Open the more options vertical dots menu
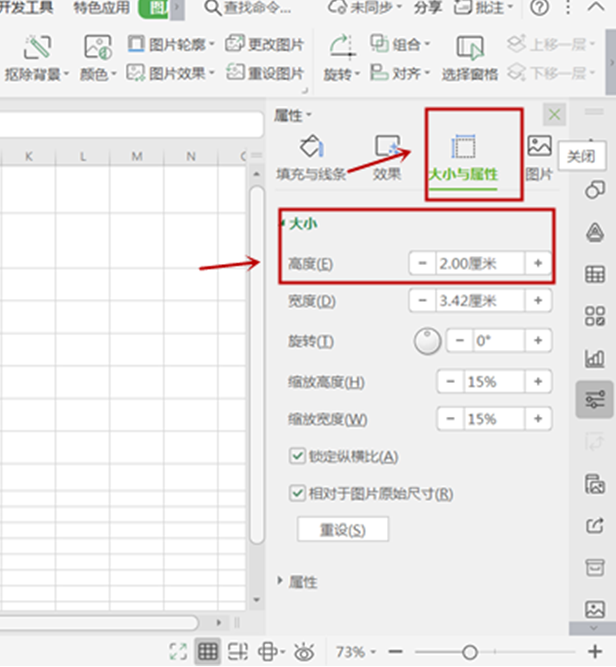Viewport: 616px width, 667px height. tap(568, 8)
